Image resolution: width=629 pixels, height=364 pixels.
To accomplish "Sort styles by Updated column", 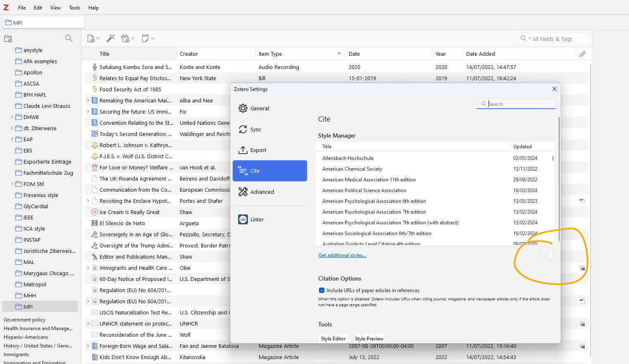I will pos(532,147).
